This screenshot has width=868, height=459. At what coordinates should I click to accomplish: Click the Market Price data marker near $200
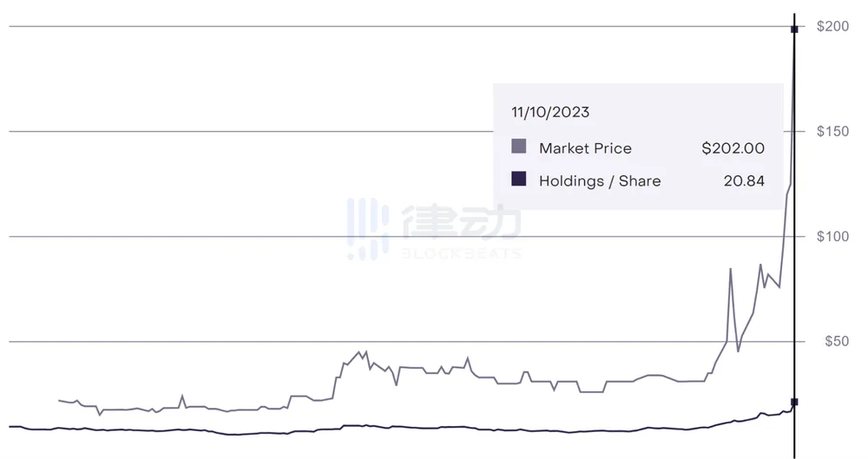click(x=794, y=30)
